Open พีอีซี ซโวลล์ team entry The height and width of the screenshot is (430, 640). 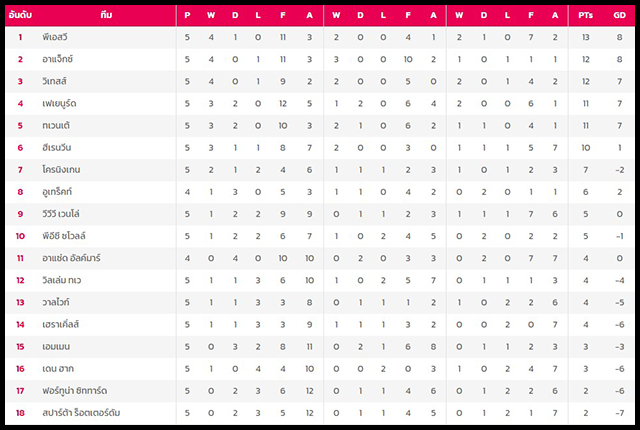pos(64,235)
